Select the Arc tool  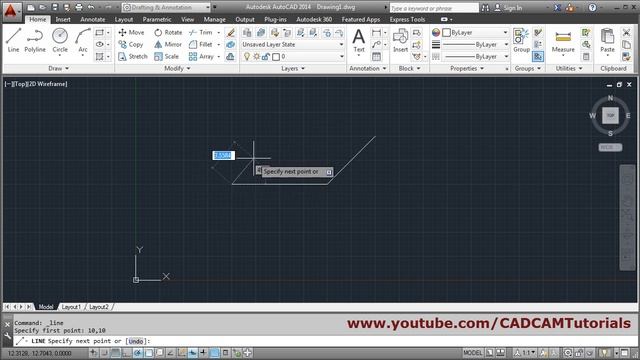pyautogui.click(x=83, y=40)
